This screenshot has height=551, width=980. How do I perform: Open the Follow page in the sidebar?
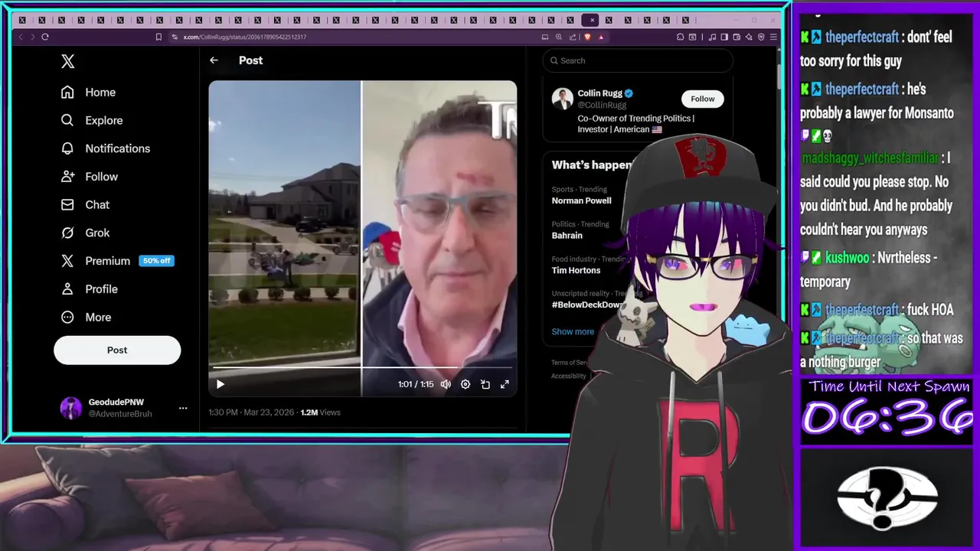90,177
